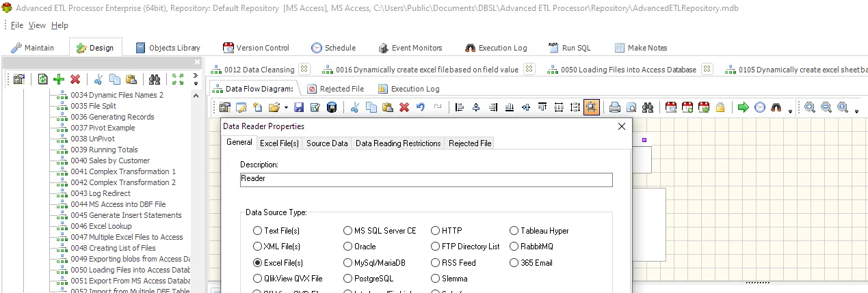Viewport: 868px width, 293px height.
Task: Click the Zoom out magnifier icon
Action: 826,107
